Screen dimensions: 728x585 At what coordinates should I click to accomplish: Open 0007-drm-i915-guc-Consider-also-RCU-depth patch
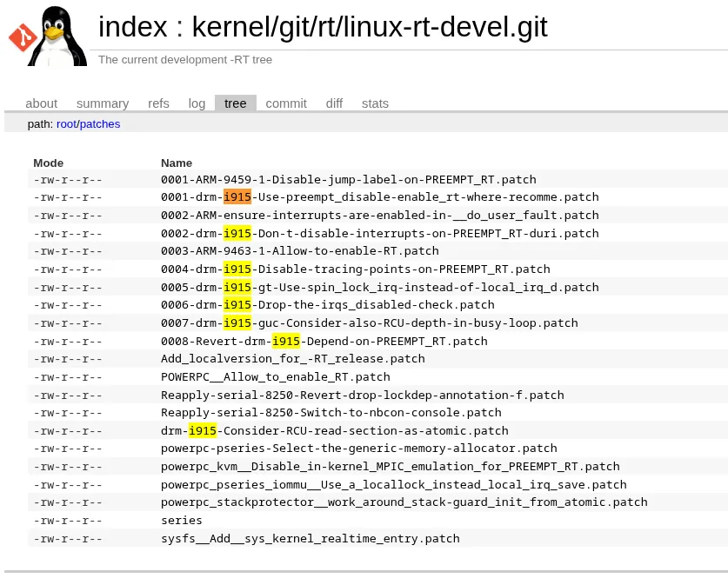click(370, 322)
